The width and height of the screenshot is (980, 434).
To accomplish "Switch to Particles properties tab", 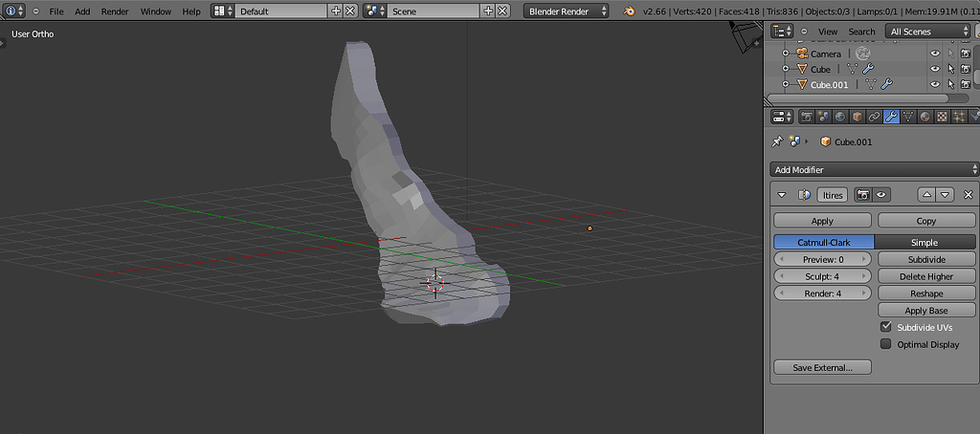I will click(959, 117).
